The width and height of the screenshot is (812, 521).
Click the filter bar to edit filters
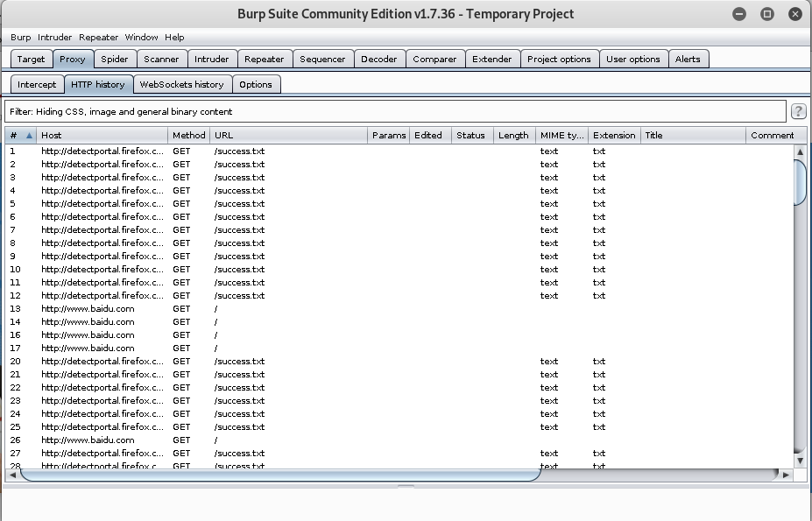pos(396,111)
